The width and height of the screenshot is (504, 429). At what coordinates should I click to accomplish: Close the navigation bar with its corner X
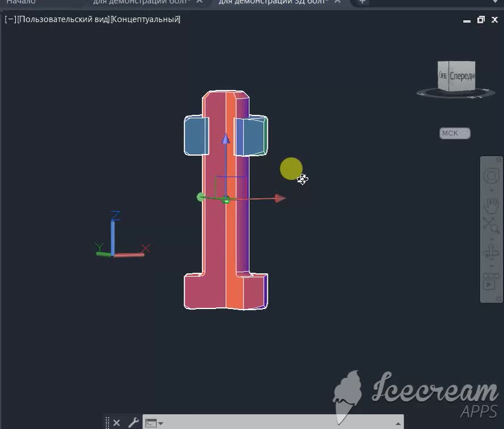tap(498, 160)
